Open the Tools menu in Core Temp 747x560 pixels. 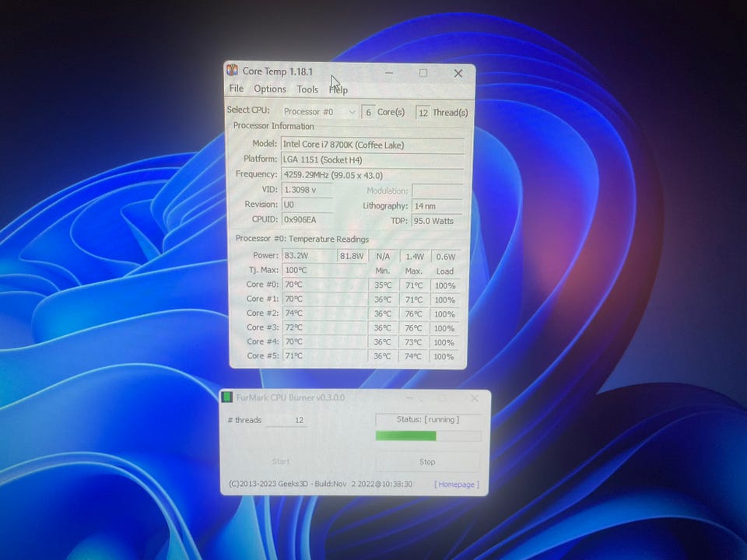click(x=307, y=89)
